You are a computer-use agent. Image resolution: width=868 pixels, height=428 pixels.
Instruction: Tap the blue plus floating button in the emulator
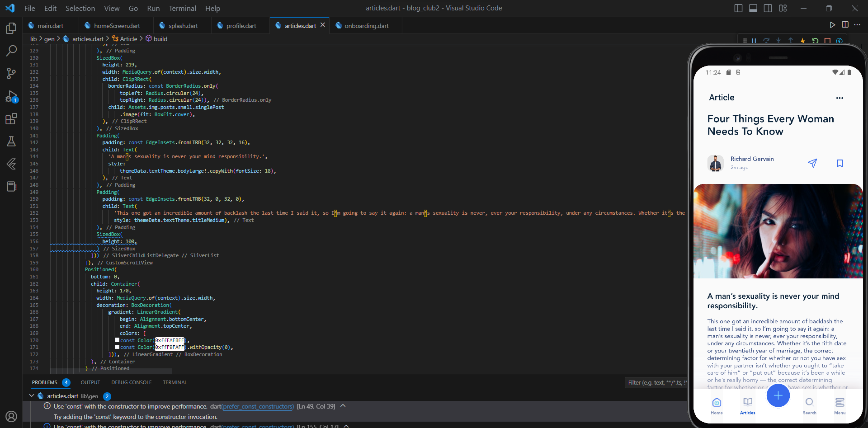(x=778, y=395)
